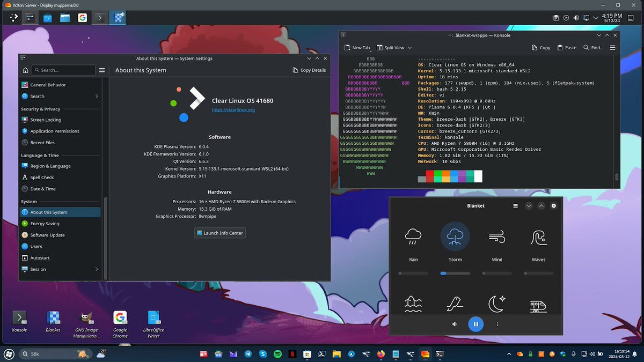Open Recent Files settings

[60, 143]
